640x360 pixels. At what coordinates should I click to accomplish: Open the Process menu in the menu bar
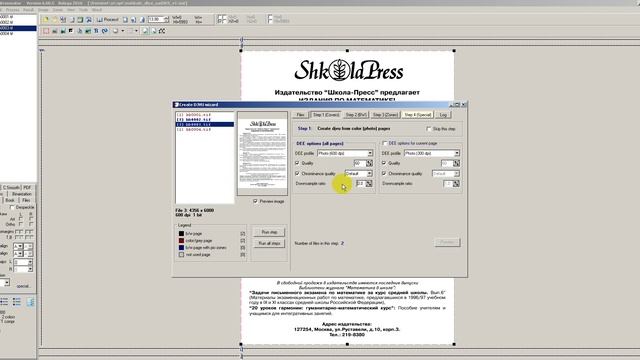13,9
